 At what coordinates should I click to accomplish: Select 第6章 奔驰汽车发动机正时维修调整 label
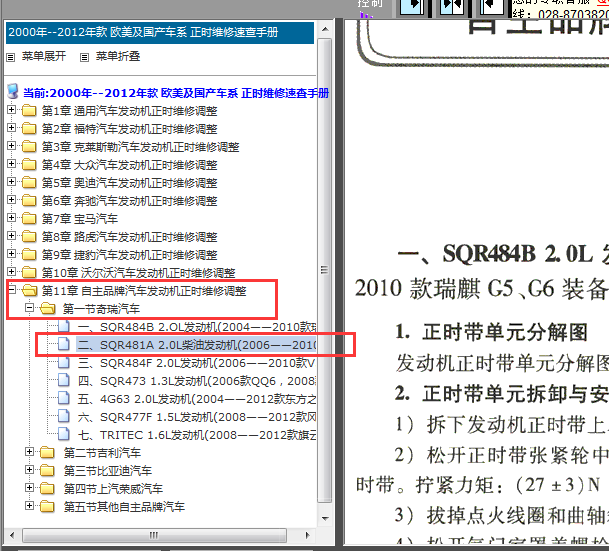129,201
